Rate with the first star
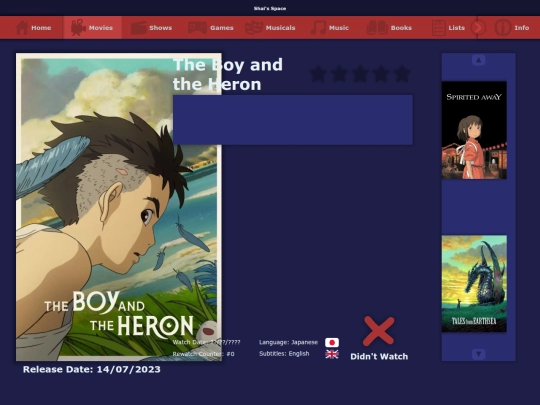This screenshot has width=540, height=405. pyautogui.click(x=318, y=74)
